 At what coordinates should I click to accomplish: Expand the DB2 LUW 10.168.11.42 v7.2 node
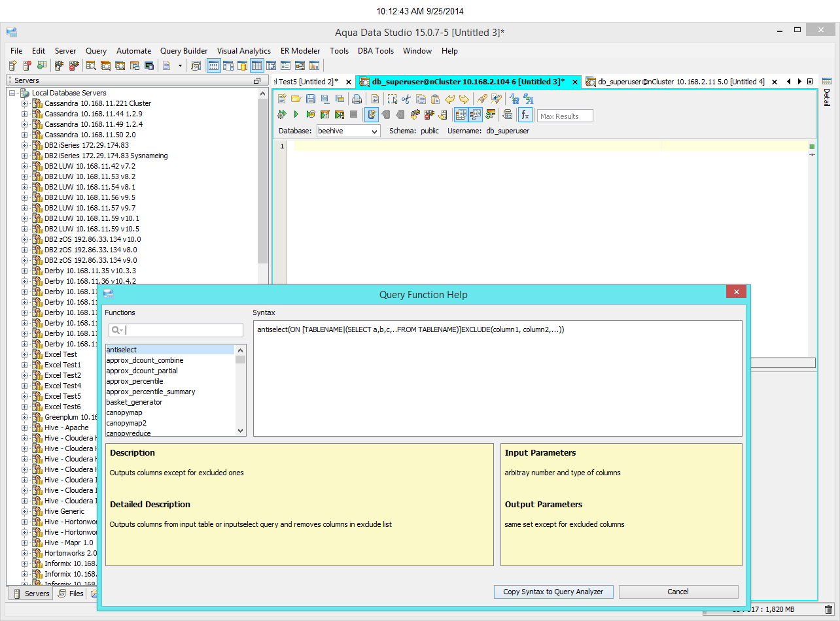point(25,166)
